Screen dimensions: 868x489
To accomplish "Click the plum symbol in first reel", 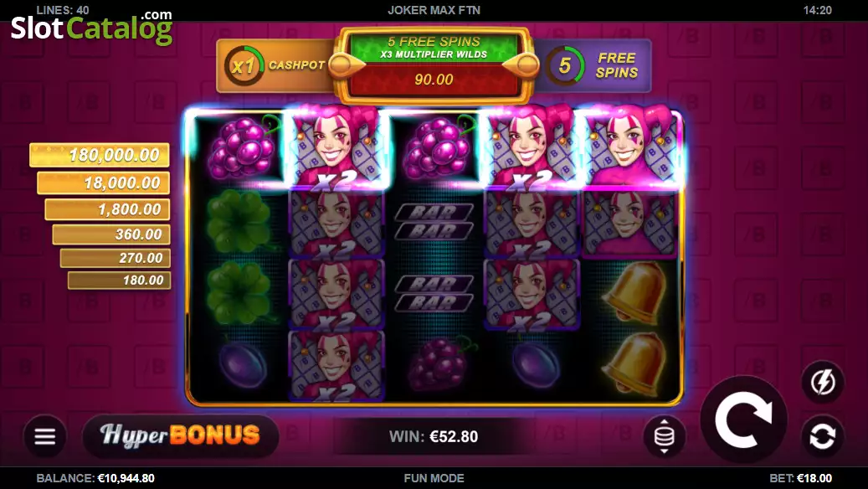I will point(241,364).
